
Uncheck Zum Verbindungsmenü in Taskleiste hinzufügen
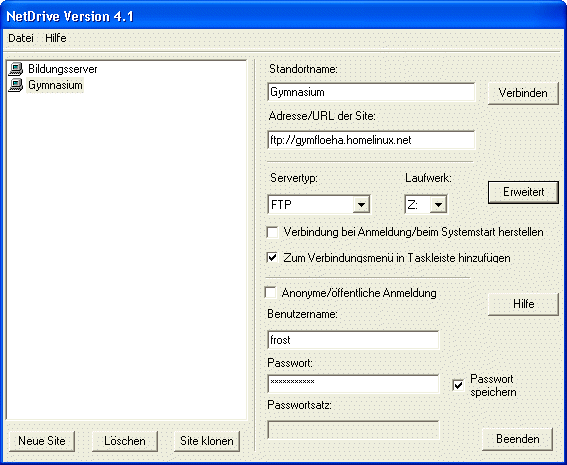[x=272, y=258]
